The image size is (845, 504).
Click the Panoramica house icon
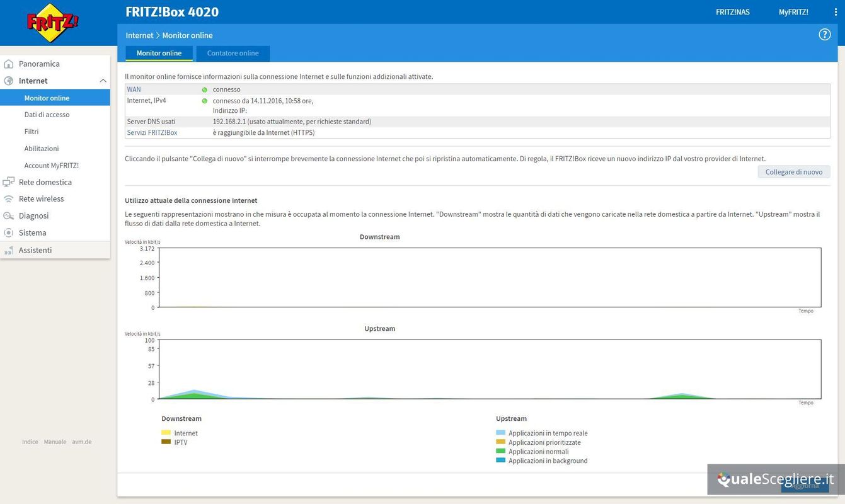click(9, 64)
